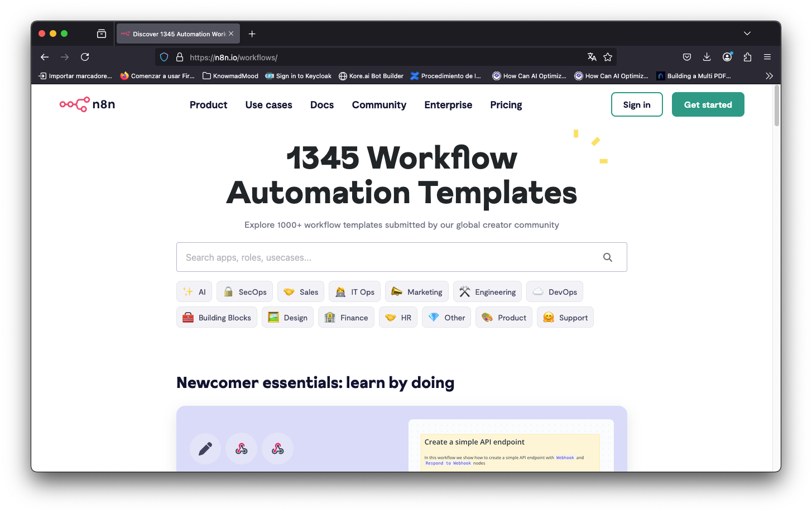Focus the Search apps, roles, usecases field
This screenshot has height=513, width=812.
click(x=401, y=257)
